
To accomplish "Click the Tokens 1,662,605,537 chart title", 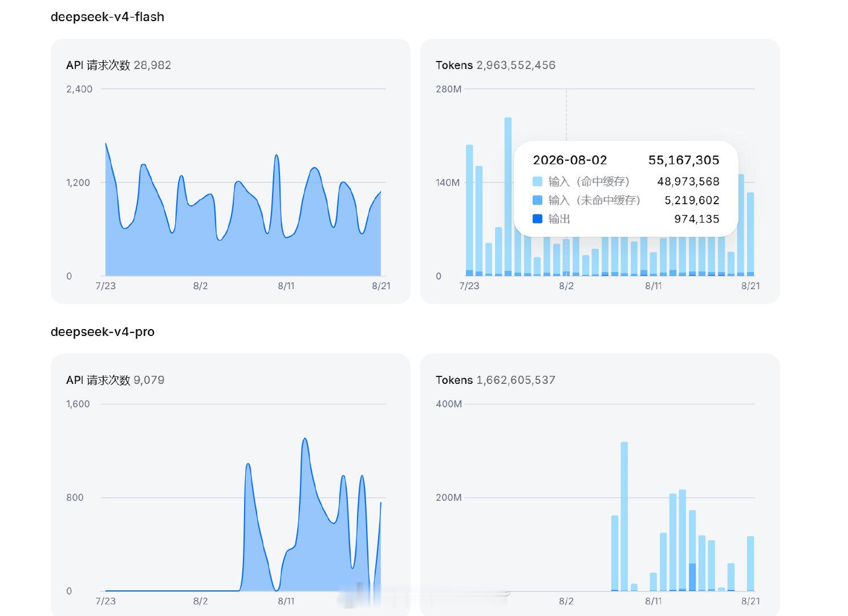I will 496,380.
